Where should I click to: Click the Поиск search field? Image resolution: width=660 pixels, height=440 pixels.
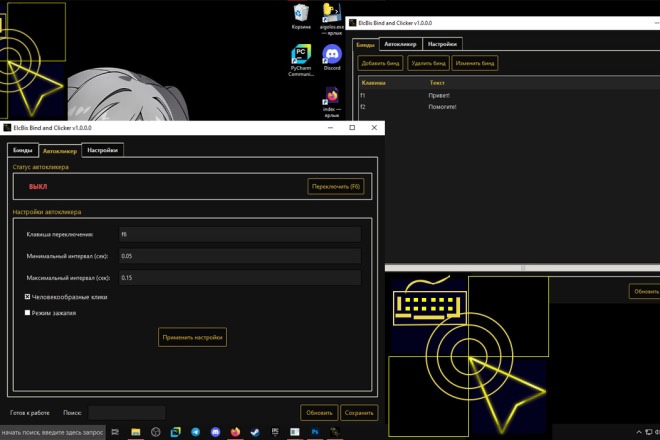coord(126,412)
